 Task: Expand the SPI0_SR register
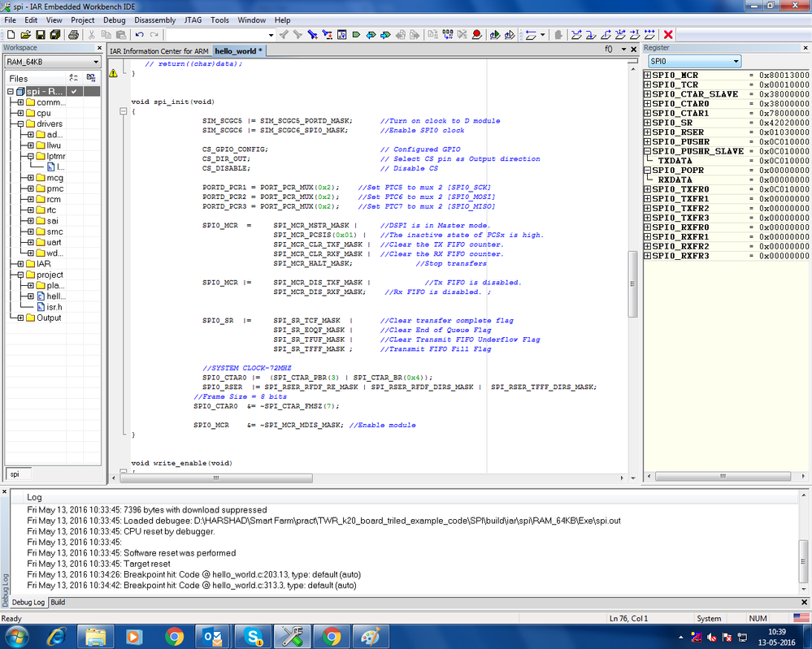(647, 123)
